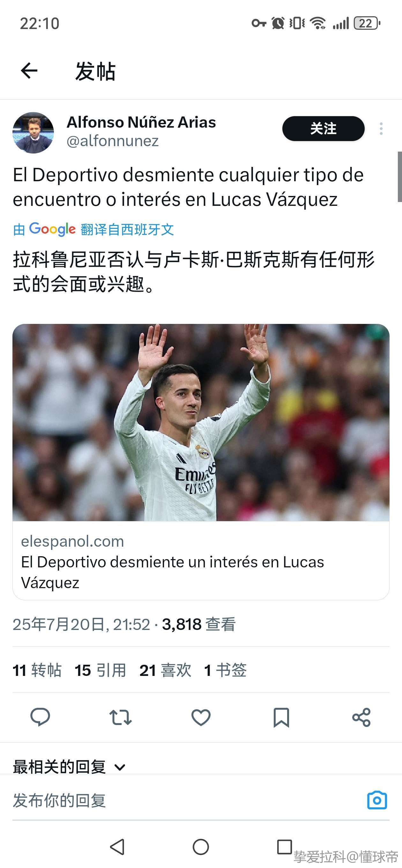
Task: Bookmark the post with bookmark icon
Action: [x=281, y=717]
